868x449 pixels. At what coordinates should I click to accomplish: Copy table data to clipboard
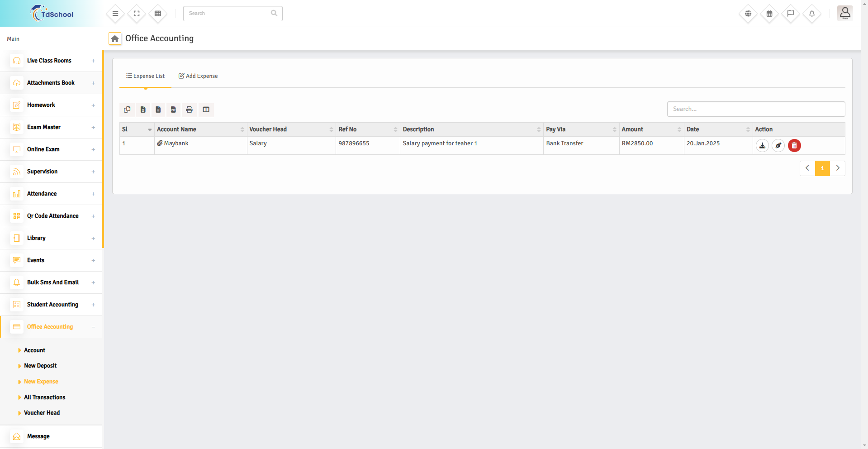tap(127, 110)
